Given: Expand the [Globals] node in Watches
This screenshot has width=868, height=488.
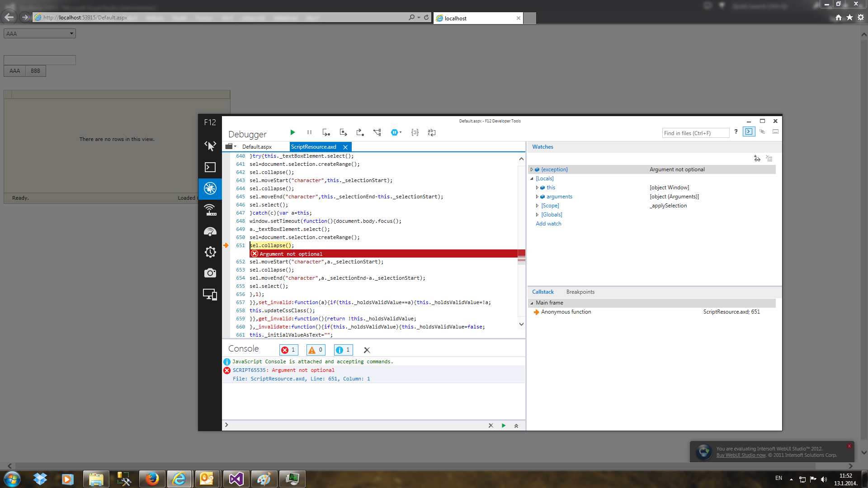Looking at the screenshot, I should tap(537, 215).
